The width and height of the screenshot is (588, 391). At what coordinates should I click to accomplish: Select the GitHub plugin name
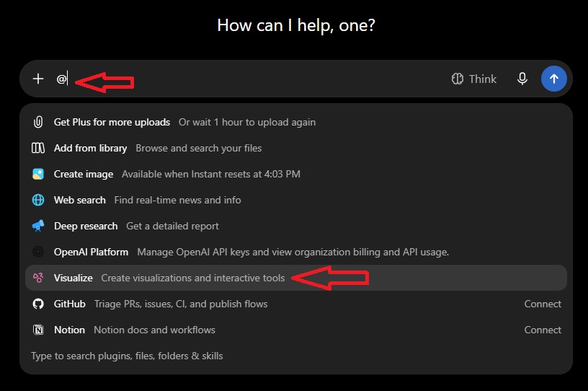(69, 304)
